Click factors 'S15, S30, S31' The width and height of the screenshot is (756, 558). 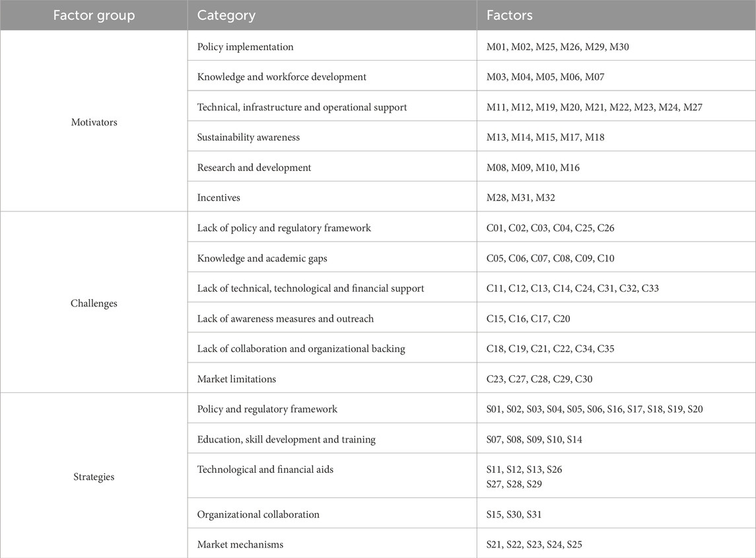click(x=514, y=514)
